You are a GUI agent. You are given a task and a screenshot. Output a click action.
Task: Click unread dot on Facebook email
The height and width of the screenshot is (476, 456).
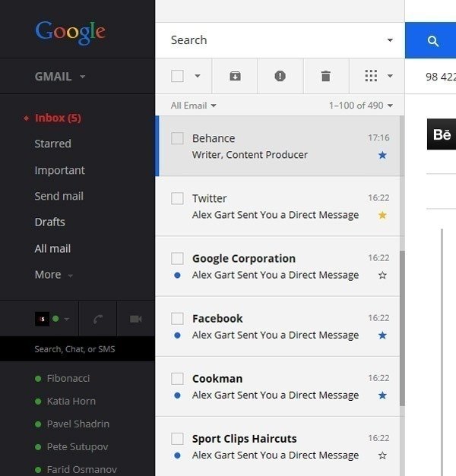coord(178,336)
